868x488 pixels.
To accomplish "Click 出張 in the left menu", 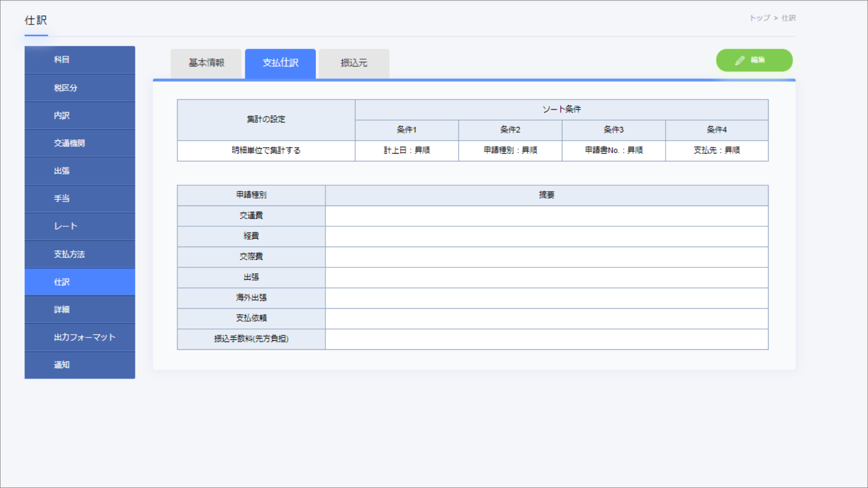I will click(80, 171).
